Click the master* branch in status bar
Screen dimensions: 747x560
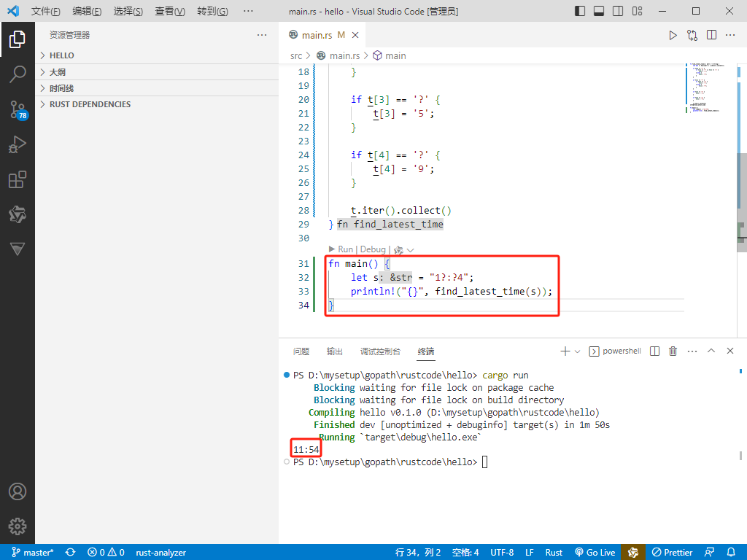click(x=32, y=553)
